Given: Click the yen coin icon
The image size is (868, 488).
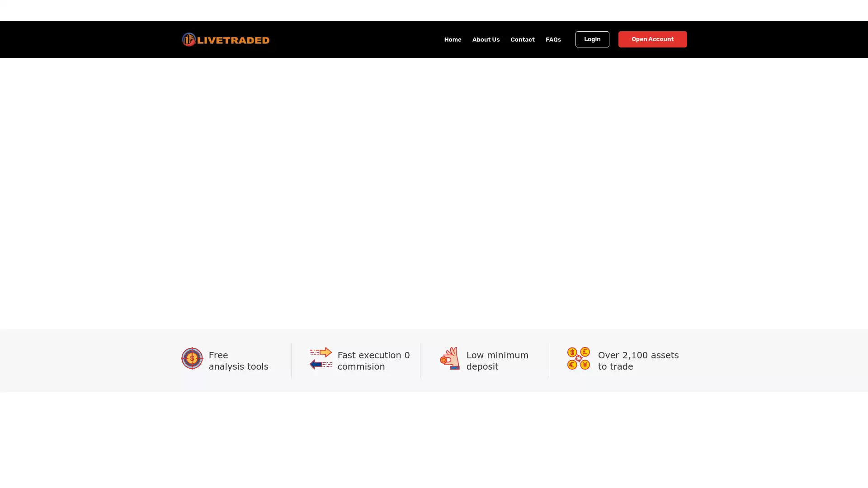Looking at the screenshot, I should [x=585, y=365].
